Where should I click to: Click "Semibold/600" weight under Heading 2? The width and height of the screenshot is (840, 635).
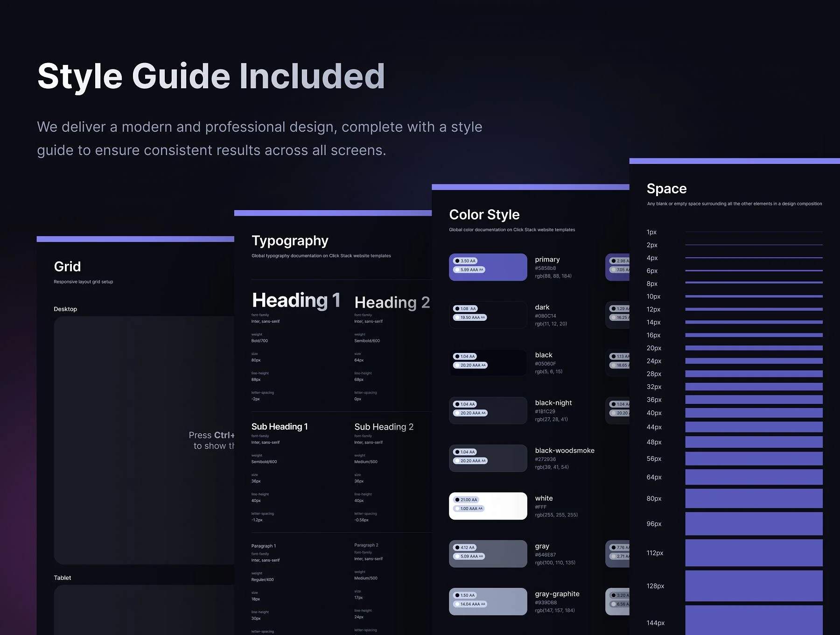[x=367, y=341]
